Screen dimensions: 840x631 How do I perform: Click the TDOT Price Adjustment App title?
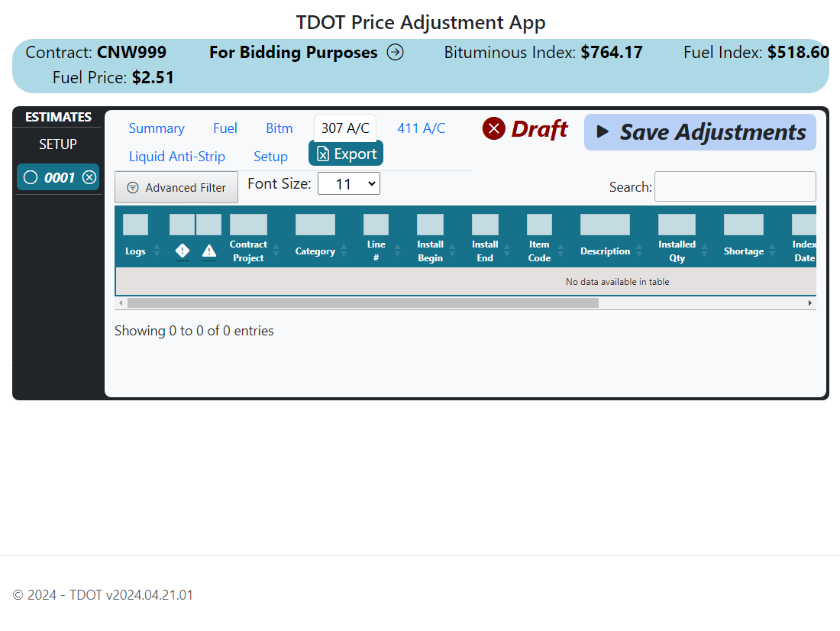coord(421,22)
